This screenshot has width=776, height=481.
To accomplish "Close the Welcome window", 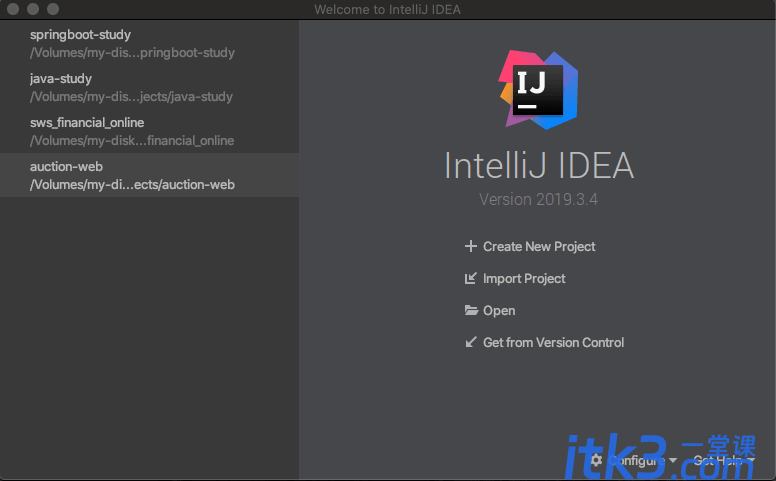I will [x=13, y=9].
